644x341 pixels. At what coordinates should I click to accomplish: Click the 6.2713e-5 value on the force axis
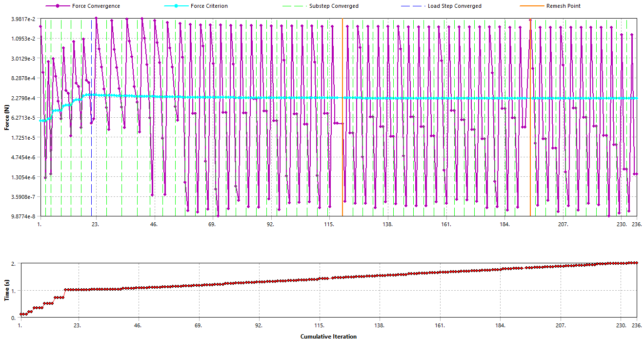coord(21,118)
